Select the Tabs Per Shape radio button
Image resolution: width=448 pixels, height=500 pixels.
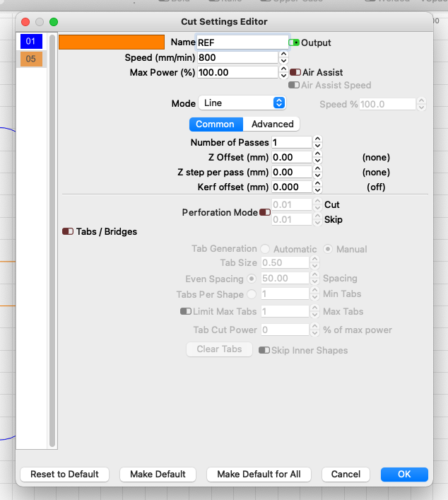point(252,294)
